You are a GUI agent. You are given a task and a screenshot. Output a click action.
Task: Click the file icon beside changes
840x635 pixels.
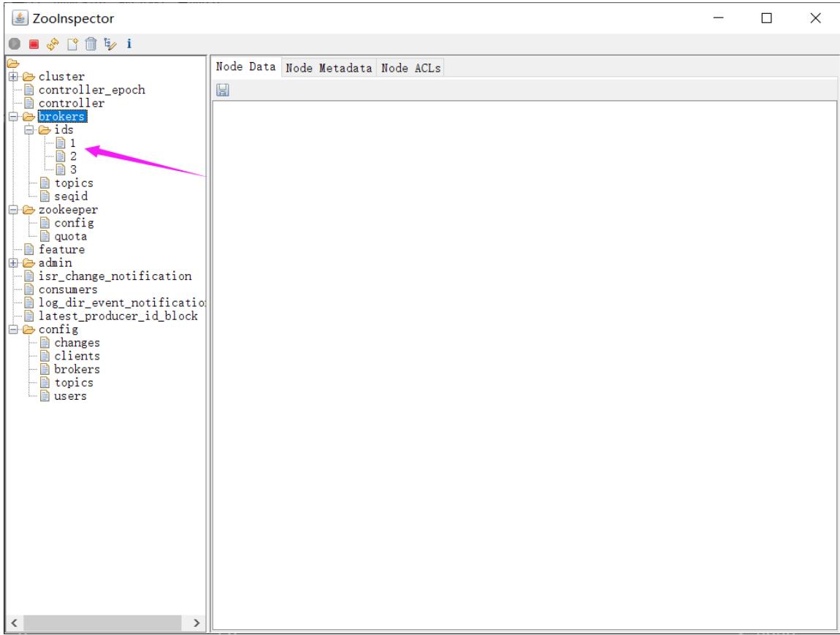tap(45, 343)
